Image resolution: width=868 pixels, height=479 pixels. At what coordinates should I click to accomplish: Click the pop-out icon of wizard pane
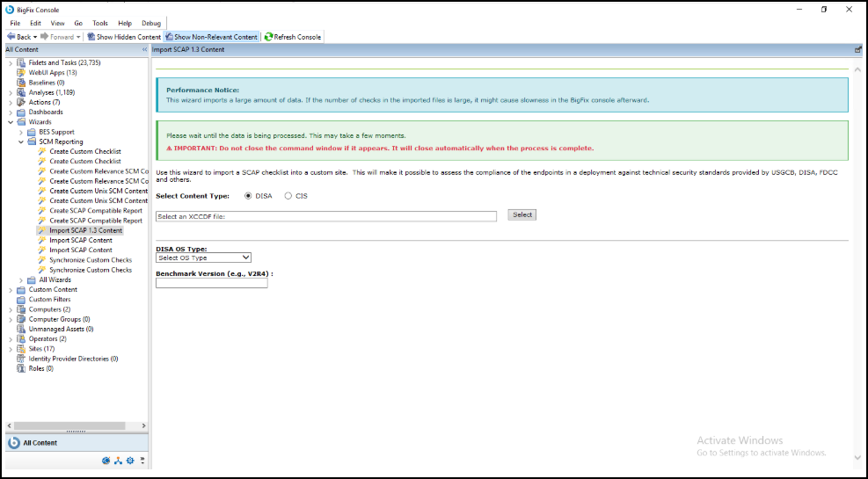click(x=858, y=50)
